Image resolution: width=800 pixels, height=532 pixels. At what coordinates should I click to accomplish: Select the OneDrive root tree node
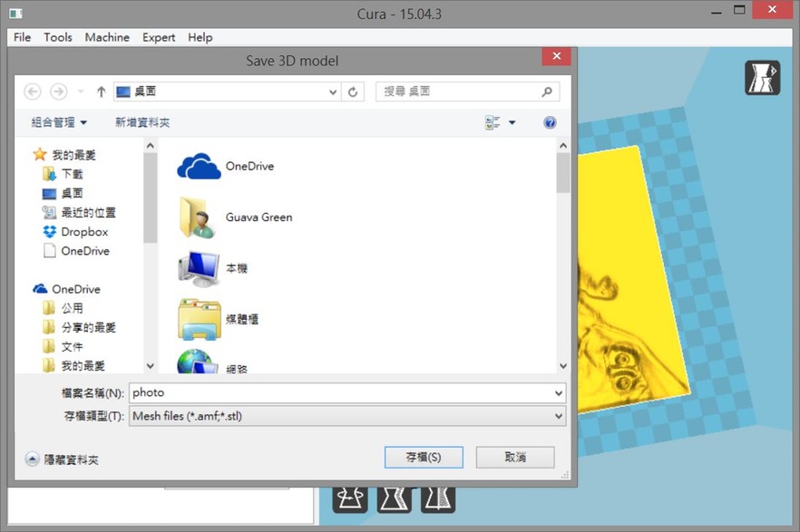(66, 289)
